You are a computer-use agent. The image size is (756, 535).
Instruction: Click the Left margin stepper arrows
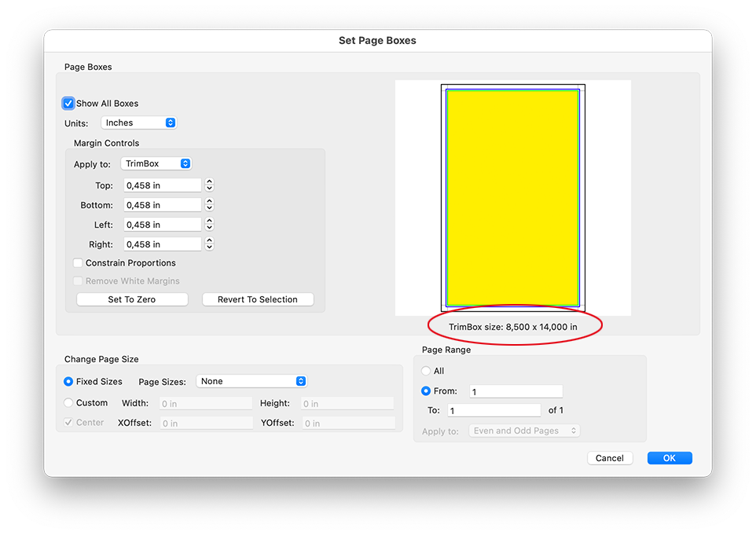(x=209, y=225)
